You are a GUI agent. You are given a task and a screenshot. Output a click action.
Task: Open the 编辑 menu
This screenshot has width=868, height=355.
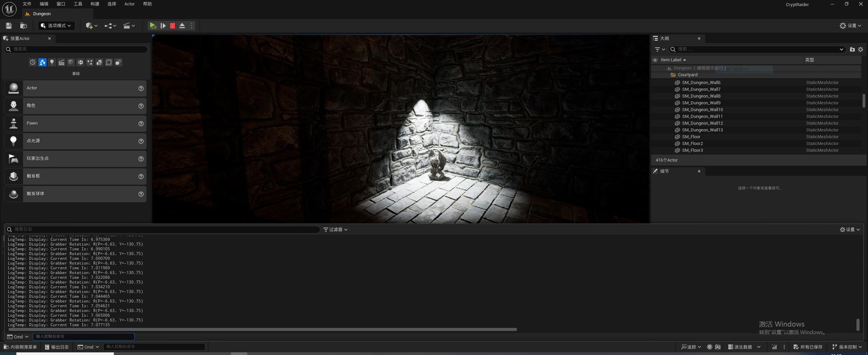coord(44,4)
